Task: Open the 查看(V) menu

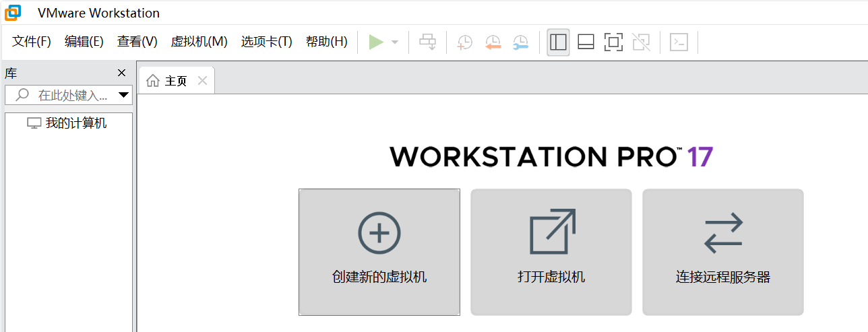Action: point(137,42)
